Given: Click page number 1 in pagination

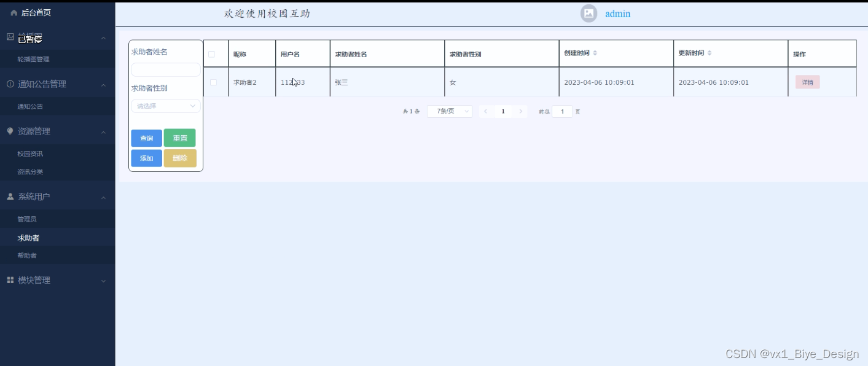Looking at the screenshot, I should tap(503, 111).
